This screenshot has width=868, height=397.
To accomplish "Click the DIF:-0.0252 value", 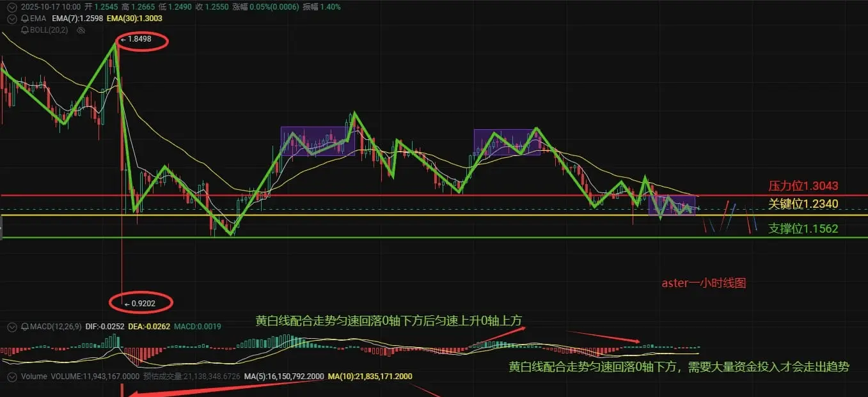I will coord(105,327).
